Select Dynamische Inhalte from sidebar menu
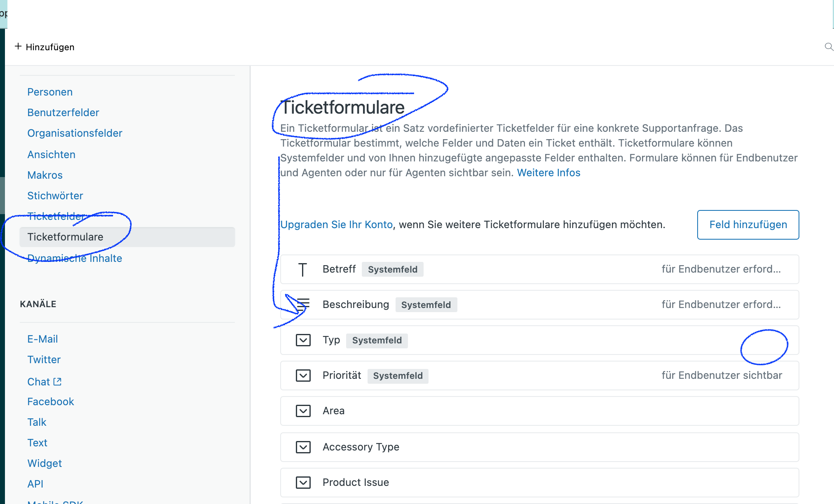The width and height of the screenshot is (834, 504). pyautogui.click(x=75, y=258)
